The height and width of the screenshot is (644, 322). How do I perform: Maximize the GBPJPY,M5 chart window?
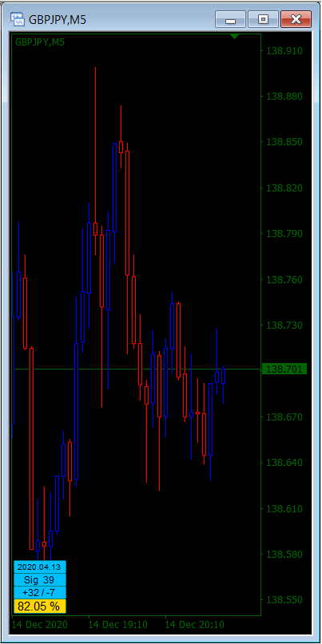(x=263, y=19)
